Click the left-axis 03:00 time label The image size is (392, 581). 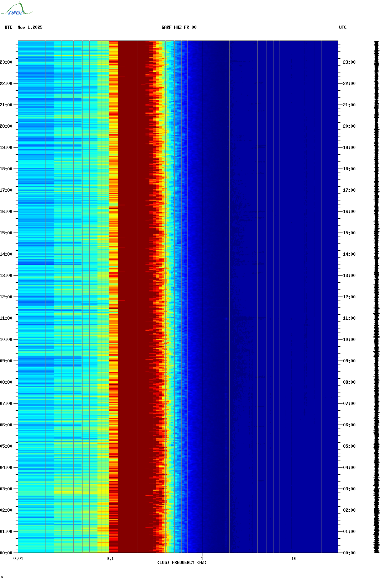click(6, 489)
